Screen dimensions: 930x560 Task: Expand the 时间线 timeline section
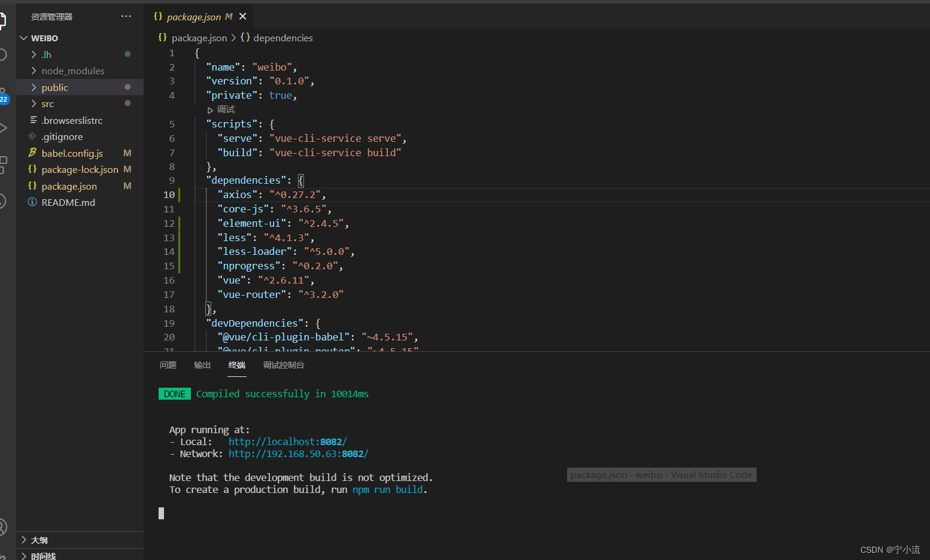click(x=80, y=555)
